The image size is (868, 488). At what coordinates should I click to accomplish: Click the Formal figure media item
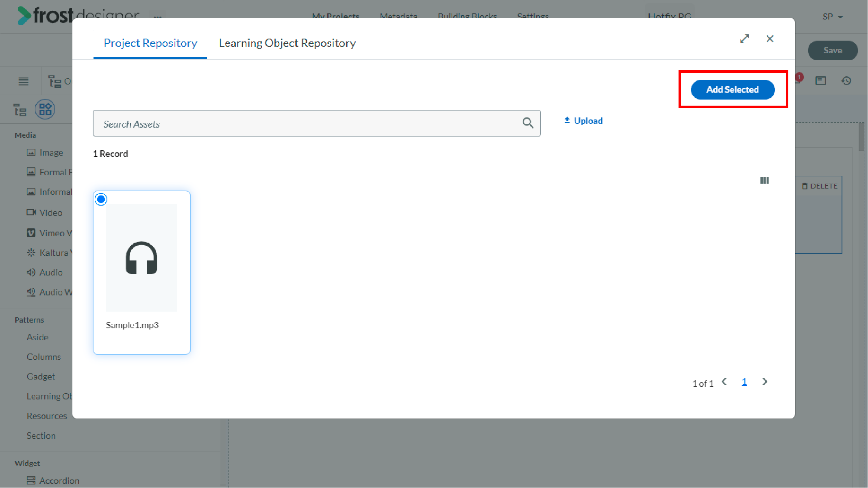[49, 172]
